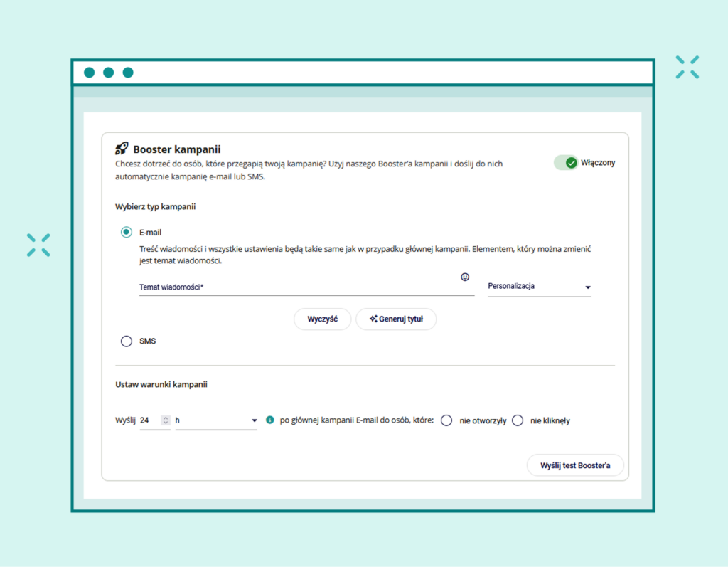Screen dimensions: 728x567
Task: Open the emoji picker for message subject
Action: [465, 277]
